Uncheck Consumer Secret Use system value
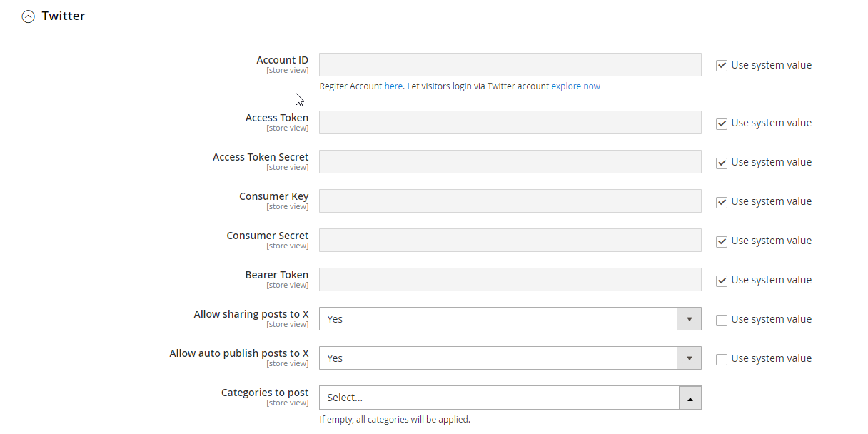 (722, 241)
